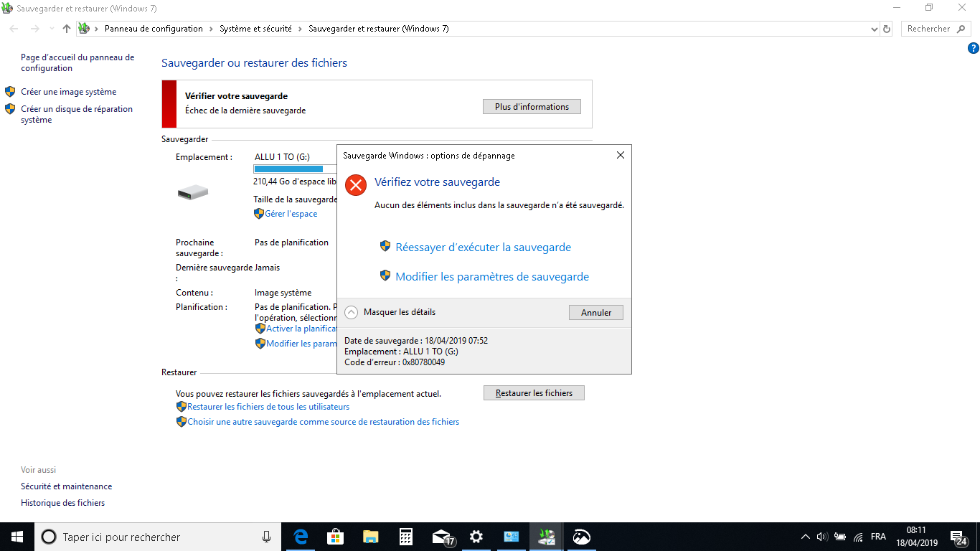Screen dimensions: 980x551
Task: Switch input language via FRA indicator
Action: [x=878, y=537]
